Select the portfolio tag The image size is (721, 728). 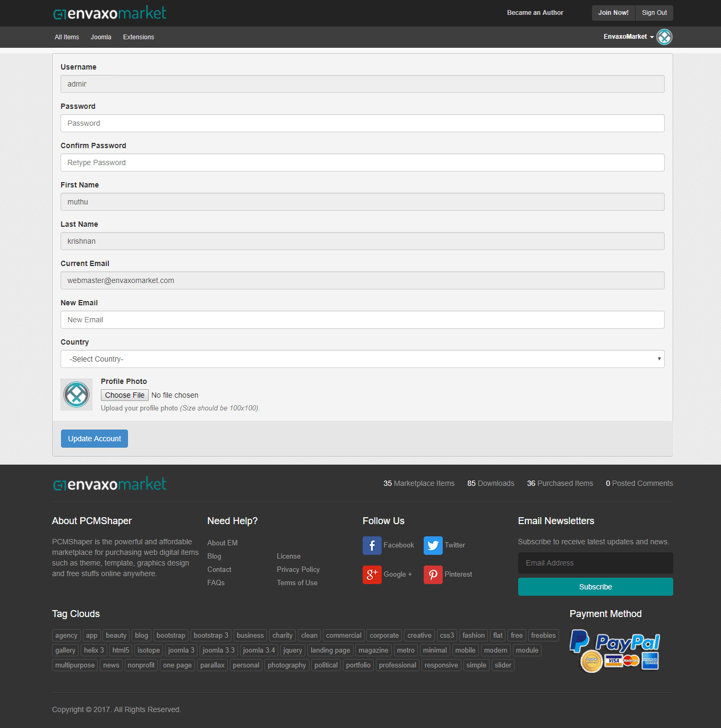[x=358, y=665]
